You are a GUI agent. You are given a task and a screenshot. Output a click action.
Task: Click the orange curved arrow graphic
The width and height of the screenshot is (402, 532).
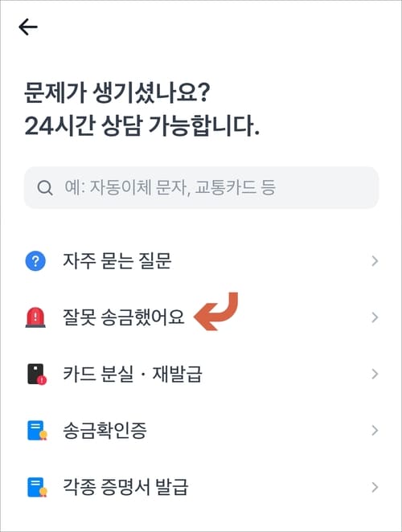(x=216, y=312)
